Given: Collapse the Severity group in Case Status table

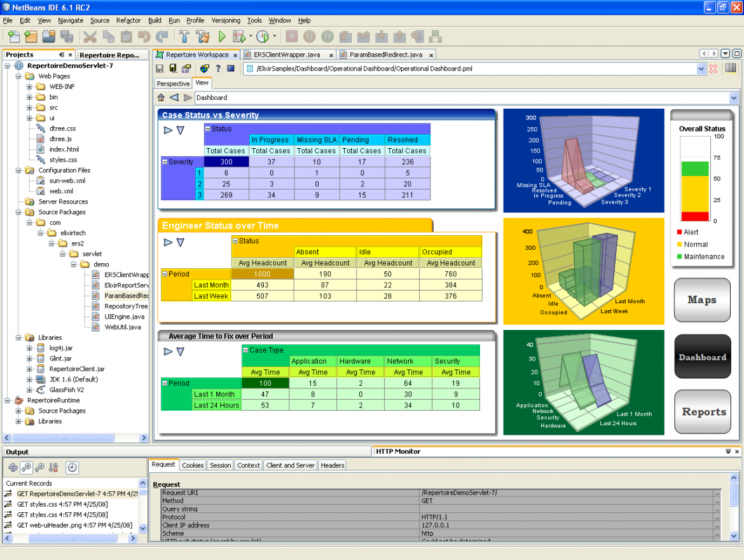Looking at the screenshot, I should (x=165, y=162).
